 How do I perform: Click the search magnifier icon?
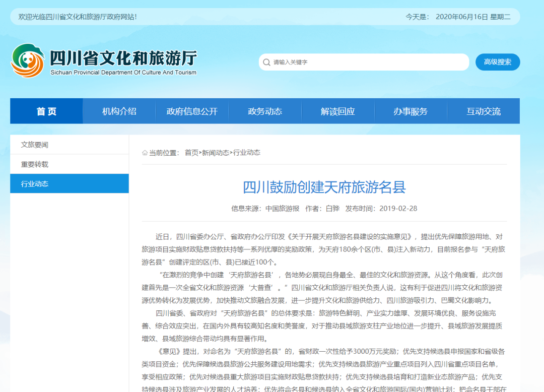(x=266, y=62)
